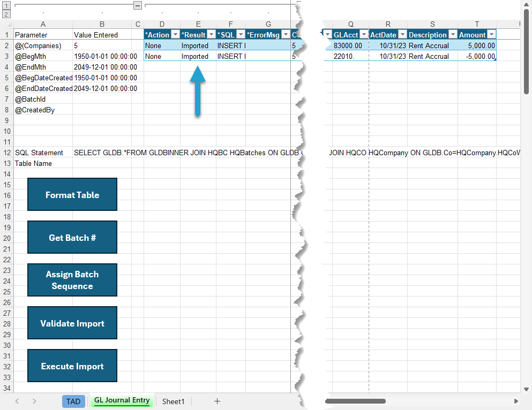The width and height of the screenshot is (532, 410).
Task: Open the *ErrorMsg column filter dropdown
Action: 286,34
